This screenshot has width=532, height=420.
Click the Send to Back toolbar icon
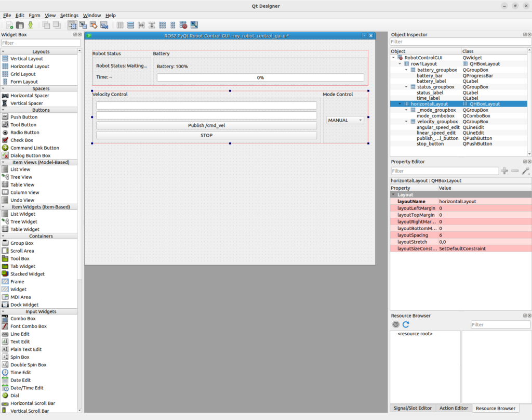[46, 25]
